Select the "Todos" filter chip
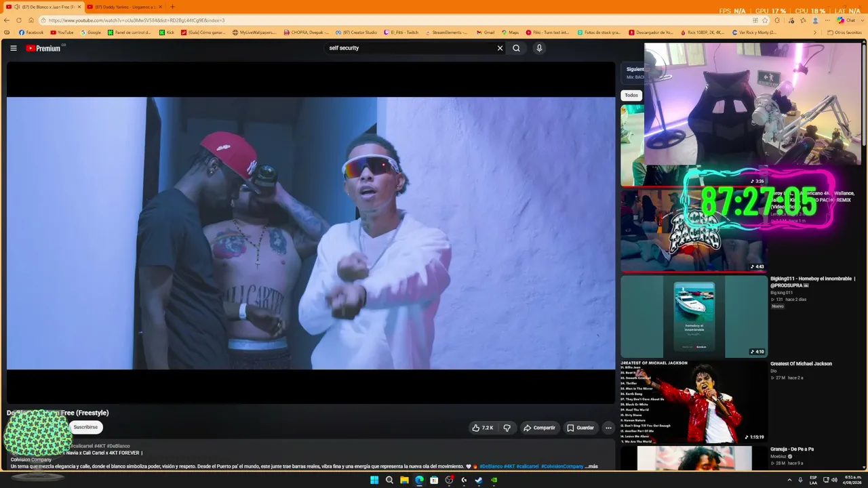This screenshot has height=488, width=868. (x=631, y=96)
